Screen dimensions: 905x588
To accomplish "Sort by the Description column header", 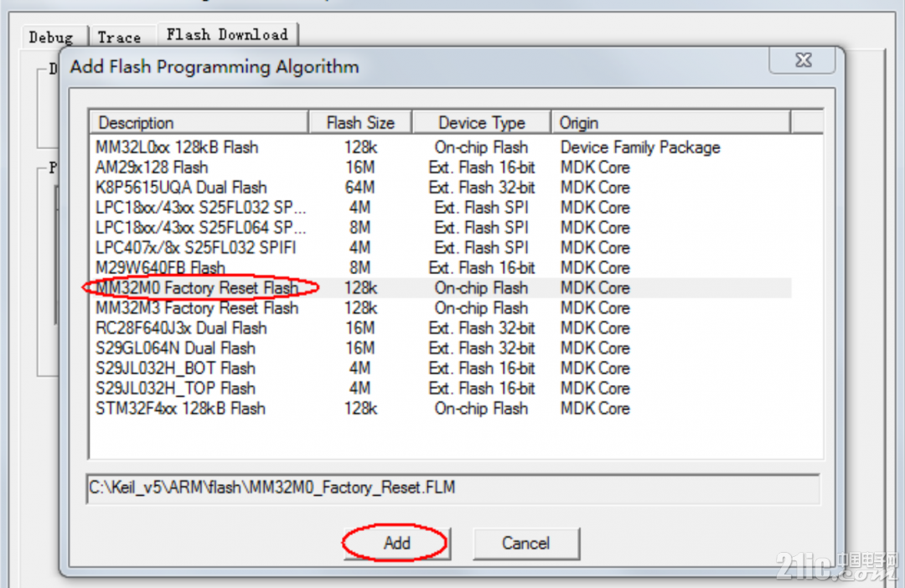I will pyautogui.click(x=199, y=123).
